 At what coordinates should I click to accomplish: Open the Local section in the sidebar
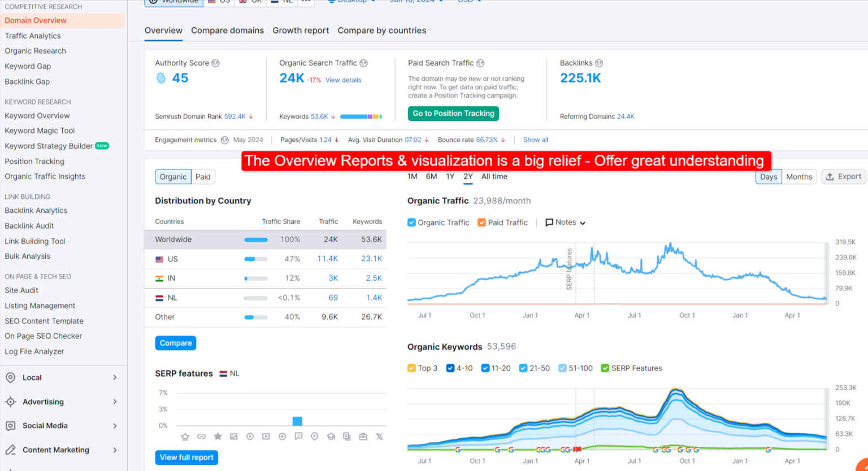tap(32, 377)
